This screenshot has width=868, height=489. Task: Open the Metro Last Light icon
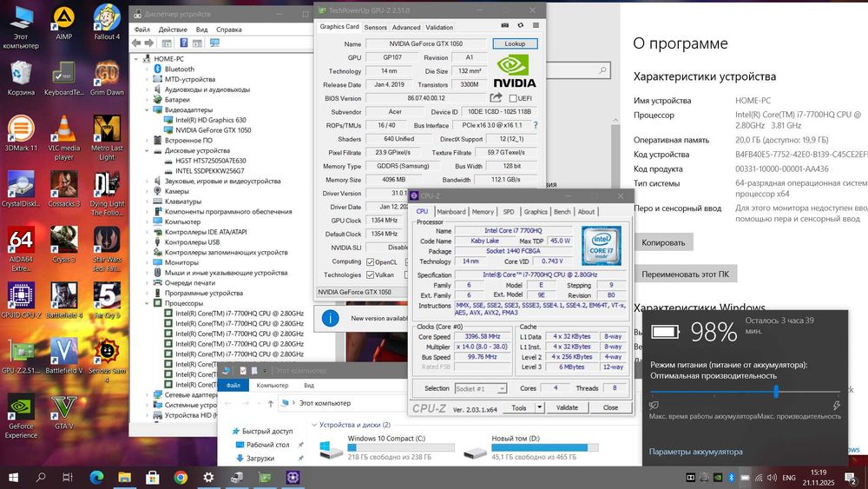[107, 138]
